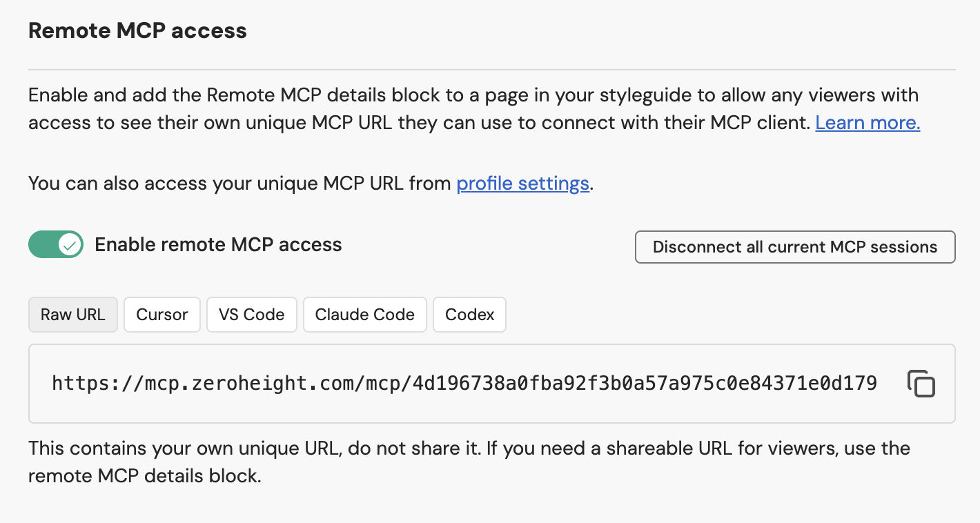Click the 'Enable and add the Remote MCP' paragraph
Image resolution: width=980 pixels, height=523 pixels.
pyautogui.click(x=414, y=95)
